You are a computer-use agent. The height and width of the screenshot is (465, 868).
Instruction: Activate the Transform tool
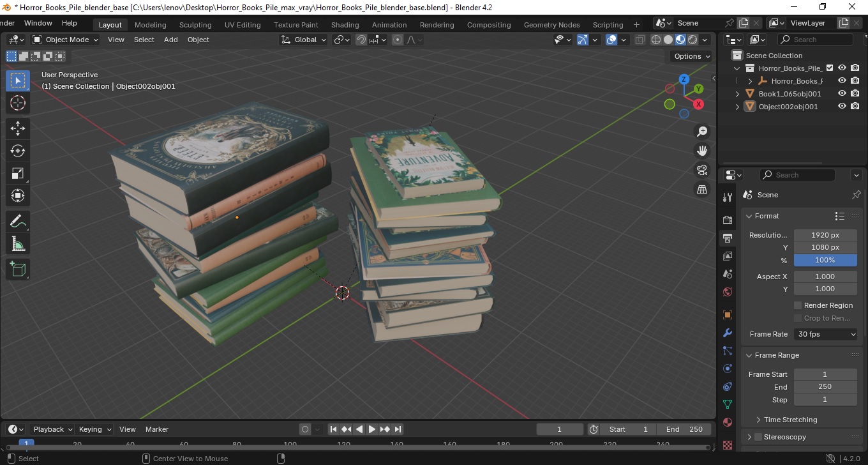pos(18,195)
